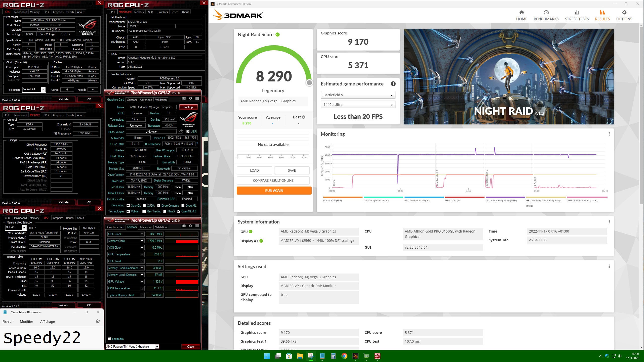Toggle Frame rate (FPS) legend swatch
The height and width of the screenshot is (362, 644).
tap(343, 197)
